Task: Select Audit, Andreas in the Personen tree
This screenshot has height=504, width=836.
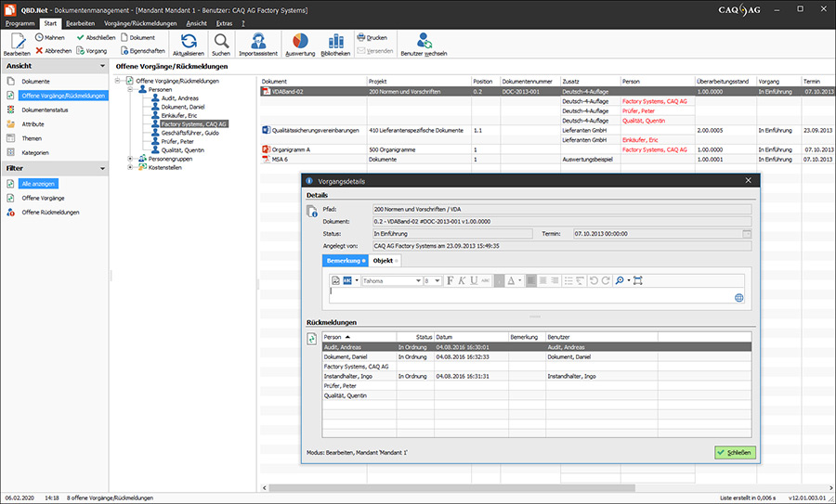Action: click(179, 98)
